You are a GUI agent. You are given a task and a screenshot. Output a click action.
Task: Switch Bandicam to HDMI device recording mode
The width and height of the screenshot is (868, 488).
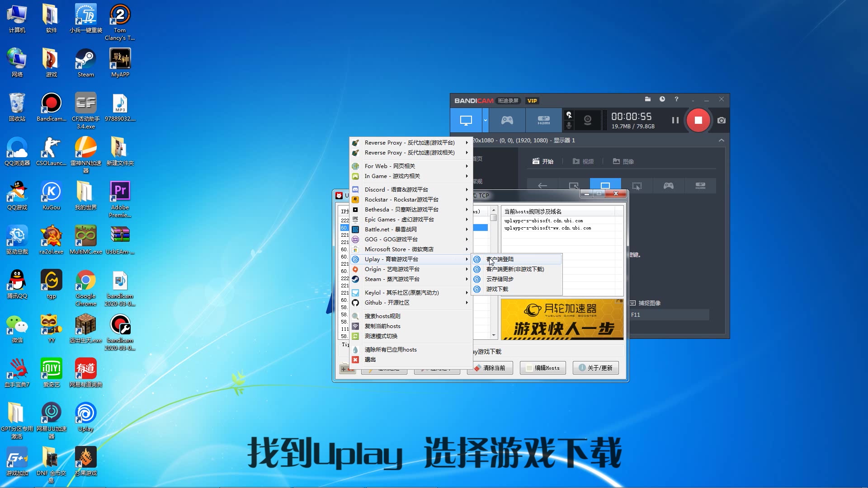tap(543, 120)
